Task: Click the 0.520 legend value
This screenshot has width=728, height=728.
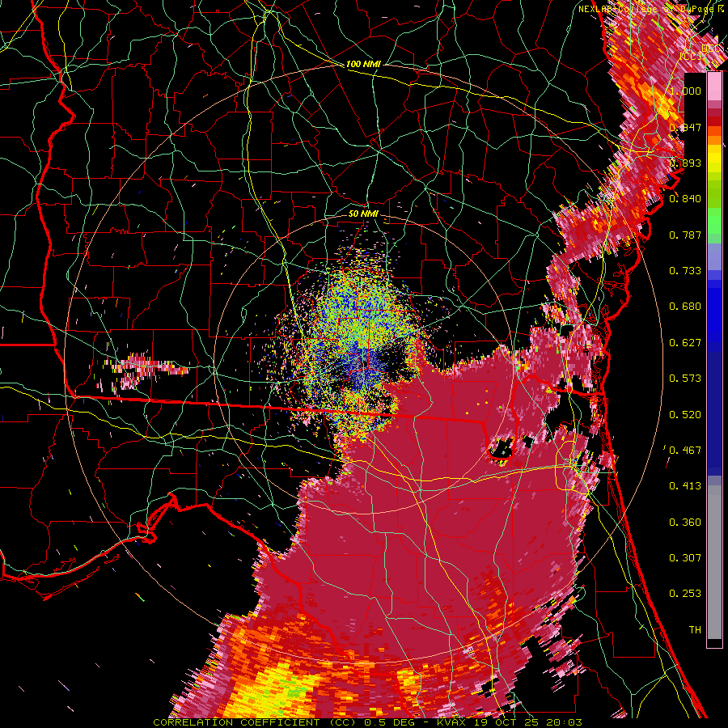Action: [685, 415]
